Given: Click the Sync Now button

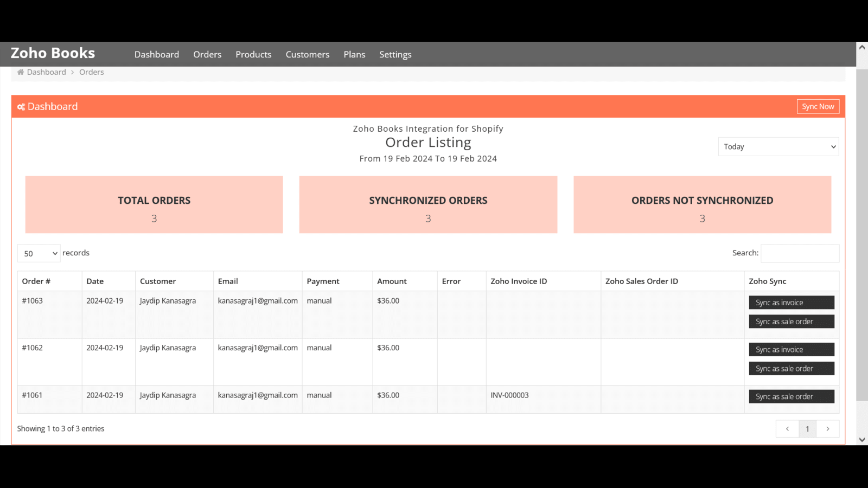Looking at the screenshot, I should [818, 107].
